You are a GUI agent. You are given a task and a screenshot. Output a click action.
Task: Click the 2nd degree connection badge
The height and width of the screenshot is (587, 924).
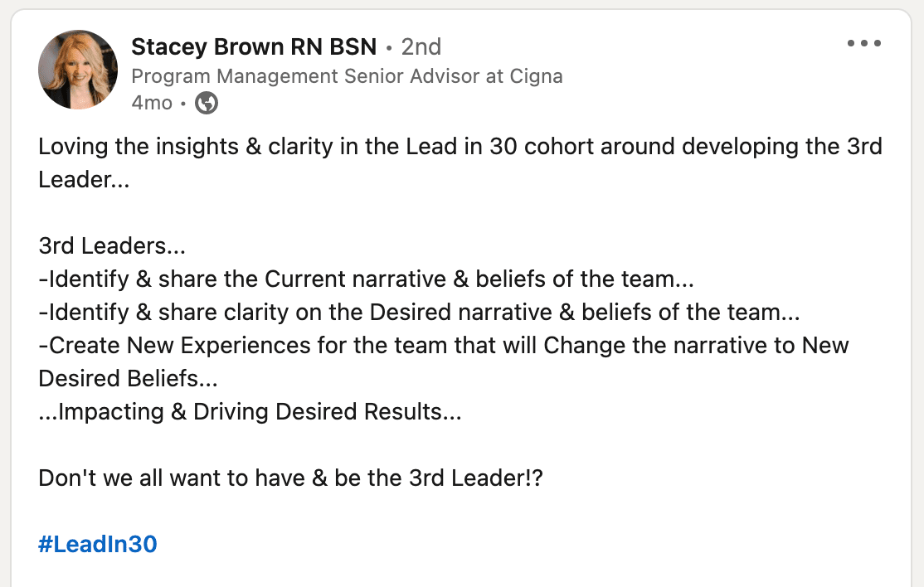pyautogui.click(x=421, y=46)
